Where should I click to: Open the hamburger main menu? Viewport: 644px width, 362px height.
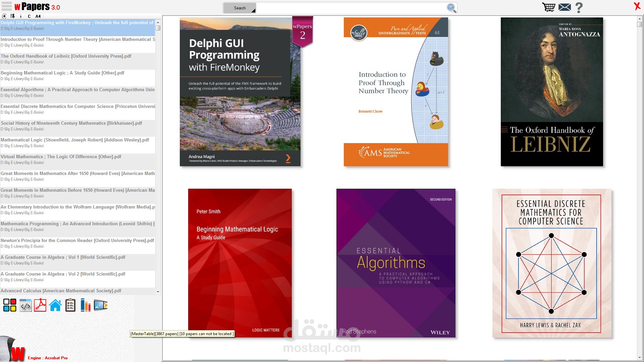(x=7, y=6)
